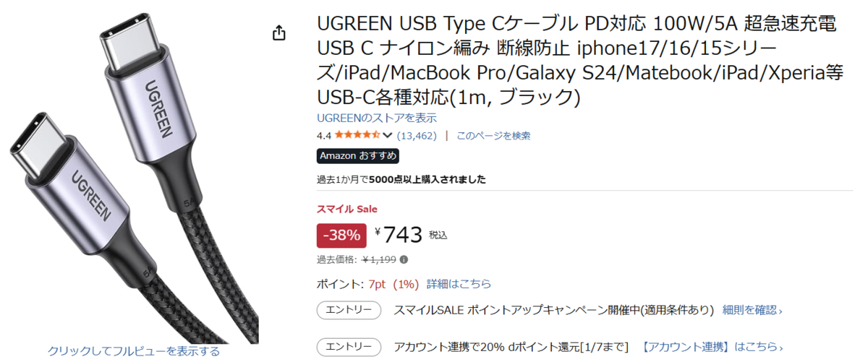Visit the UGREENのストアを表示 store link

click(x=376, y=118)
